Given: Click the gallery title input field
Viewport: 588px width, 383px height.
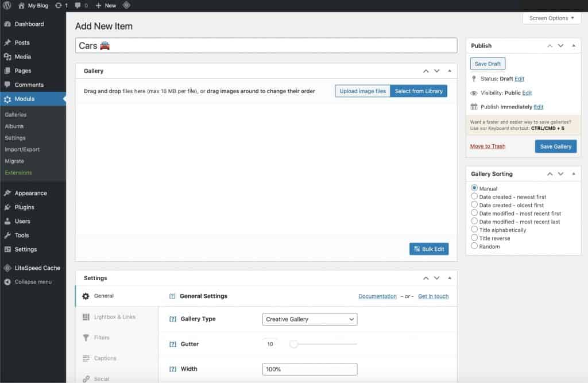Looking at the screenshot, I should 266,45.
